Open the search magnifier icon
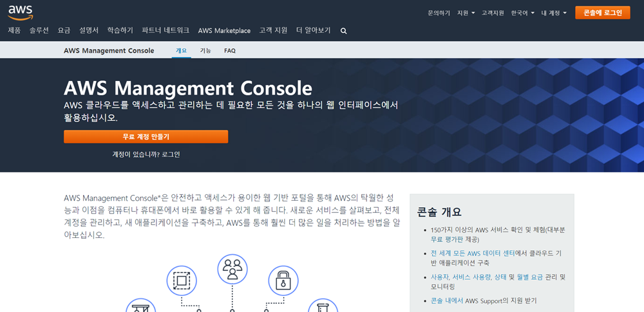Image resolution: width=644 pixels, height=312 pixels. 344,31
